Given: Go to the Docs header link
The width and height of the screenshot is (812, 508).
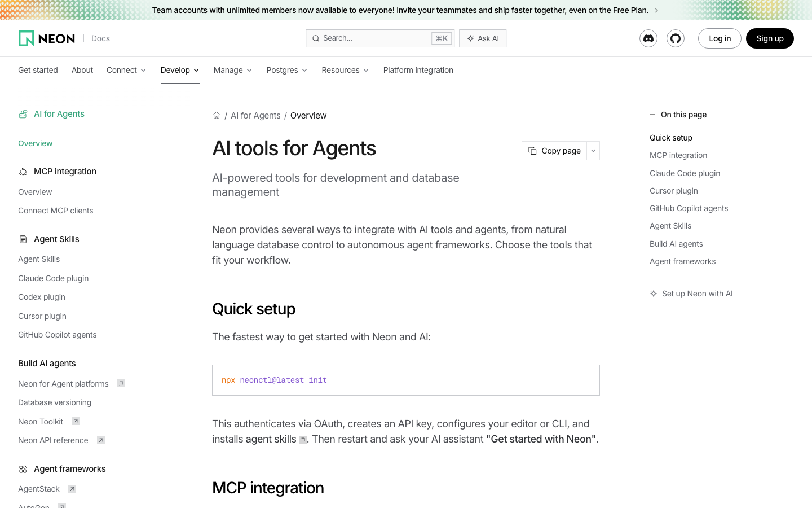Looking at the screenshot, I should (x=100, y=38).
